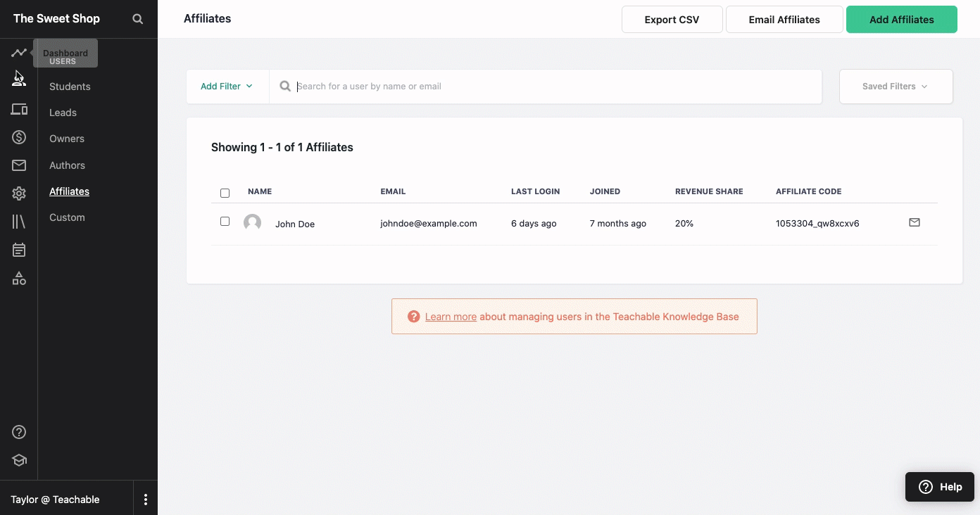Screen dimensions: 980x515
Task: Select Affiliates in the Users menu
Action: tap(69, 191)
